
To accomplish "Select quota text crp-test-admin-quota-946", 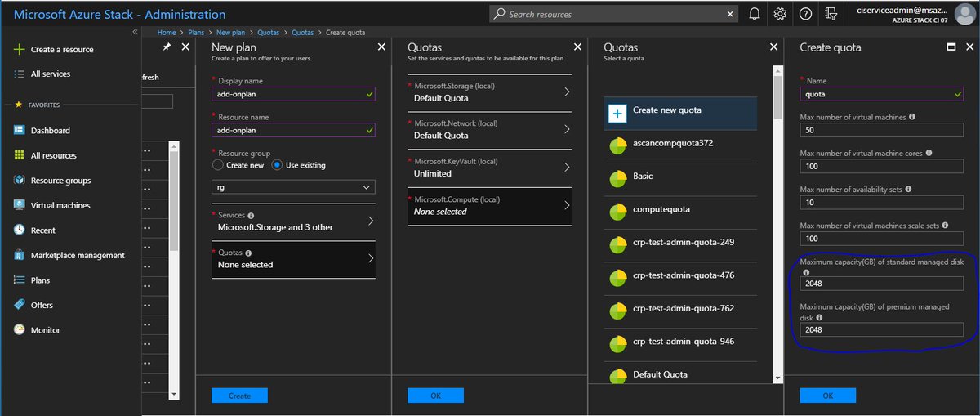I will click(683, 341).
